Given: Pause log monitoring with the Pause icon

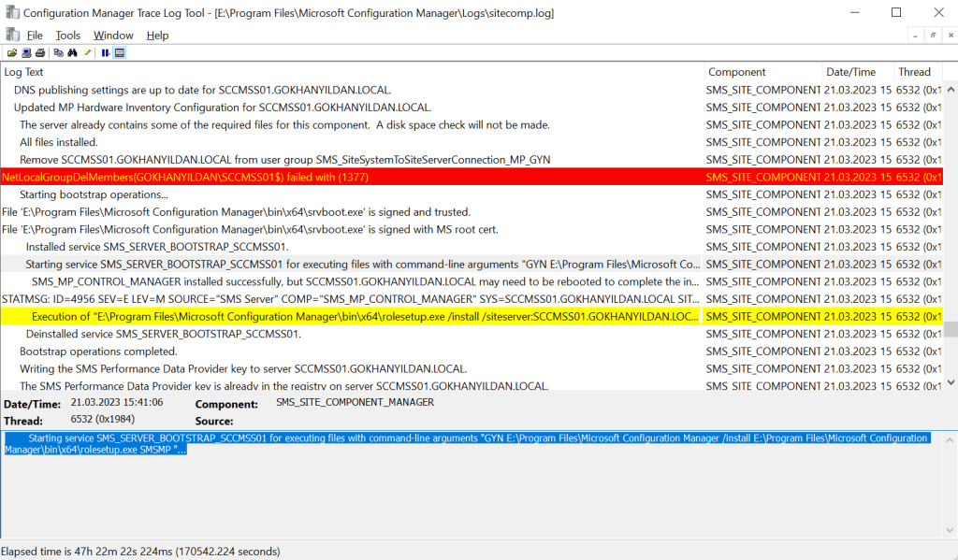Looking at the screenshot, I should (x=106, y=53).
